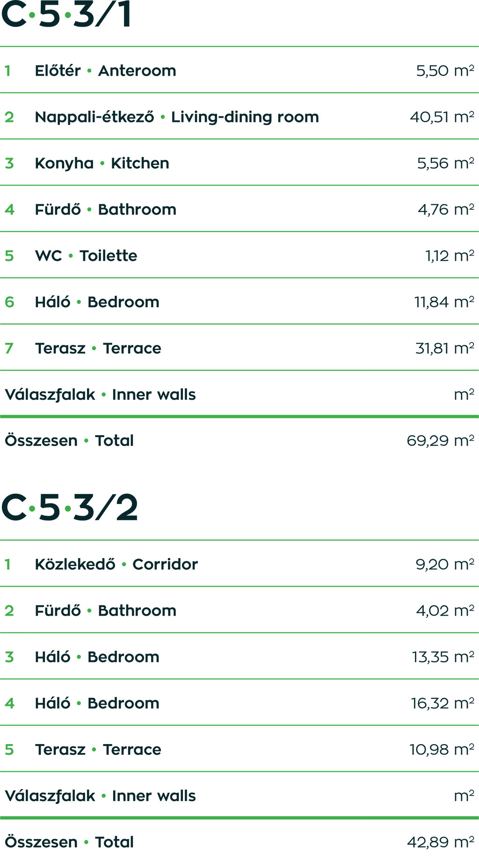479x868 pixels.
Task: Click the 40,51 m² area value
Action: tap(442, 117)
